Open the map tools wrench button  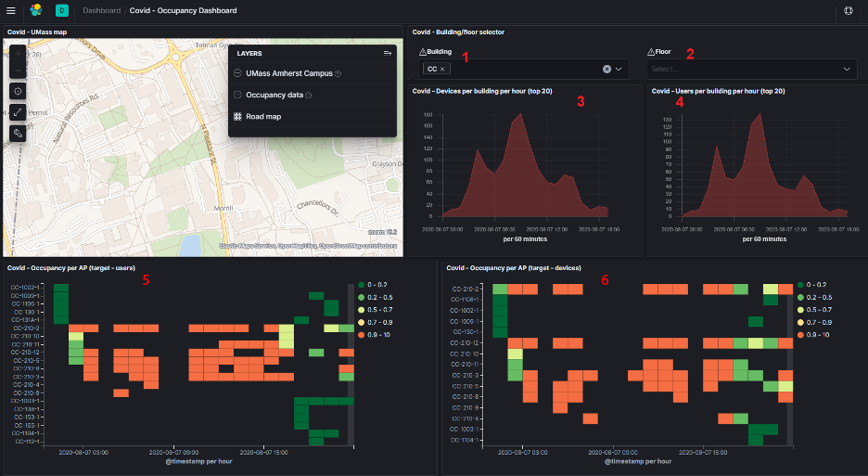(x=19, y=134)
